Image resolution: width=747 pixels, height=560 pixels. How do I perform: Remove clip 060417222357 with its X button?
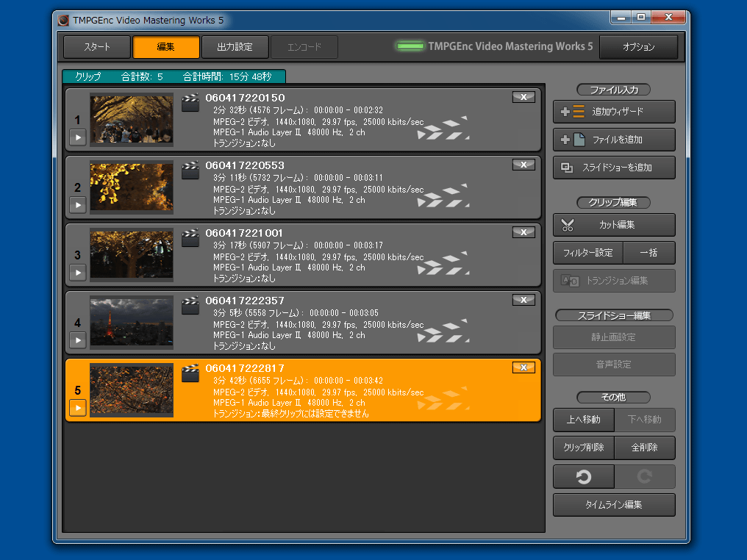523,300
